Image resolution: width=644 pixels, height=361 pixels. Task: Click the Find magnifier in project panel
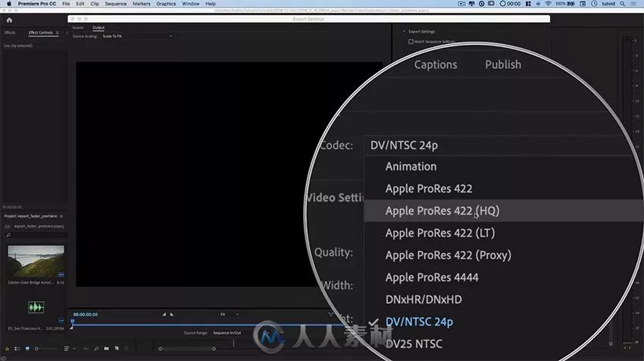(96, 349)
